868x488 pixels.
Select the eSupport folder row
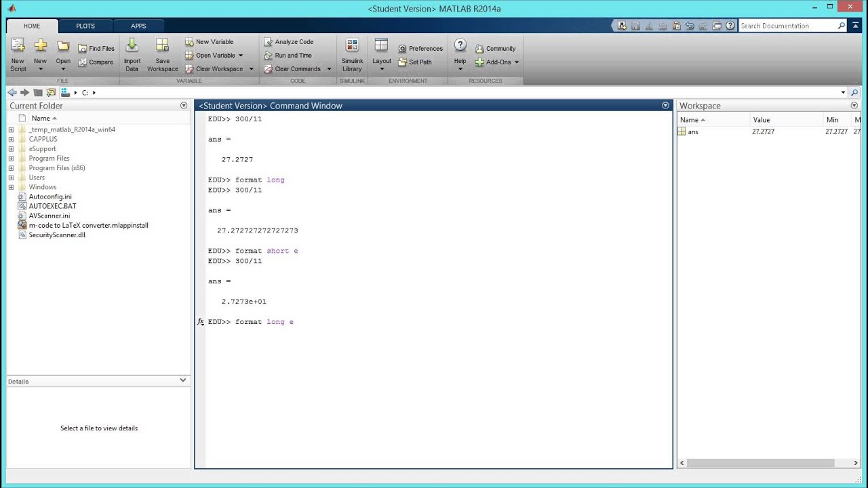click(x=42, y=148)
